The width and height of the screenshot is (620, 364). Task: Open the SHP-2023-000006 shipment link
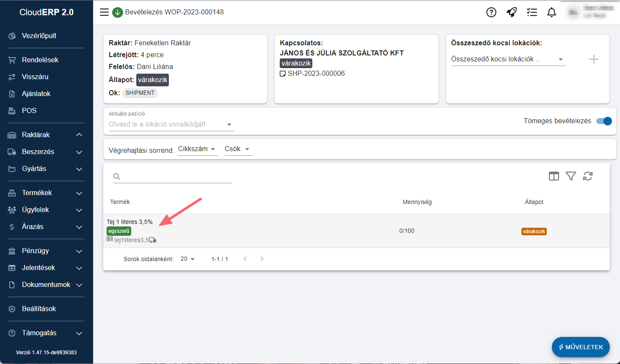[x=316, y=74]
